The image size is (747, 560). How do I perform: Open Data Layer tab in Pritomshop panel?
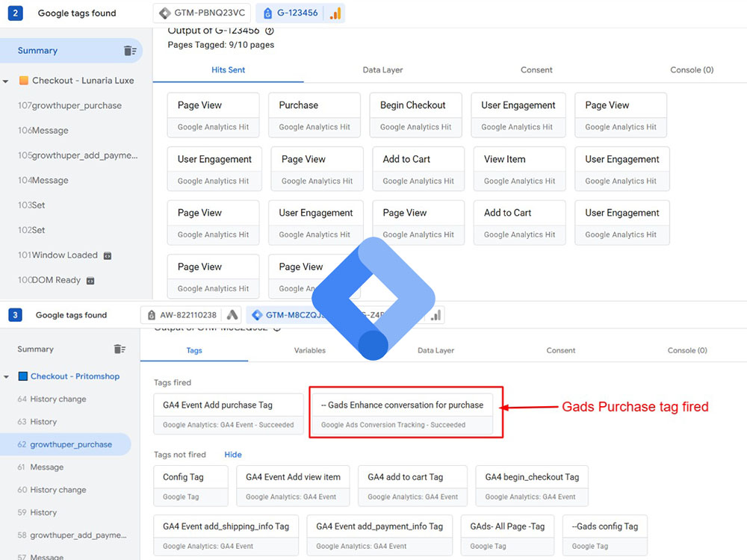[x=436, y=350]
